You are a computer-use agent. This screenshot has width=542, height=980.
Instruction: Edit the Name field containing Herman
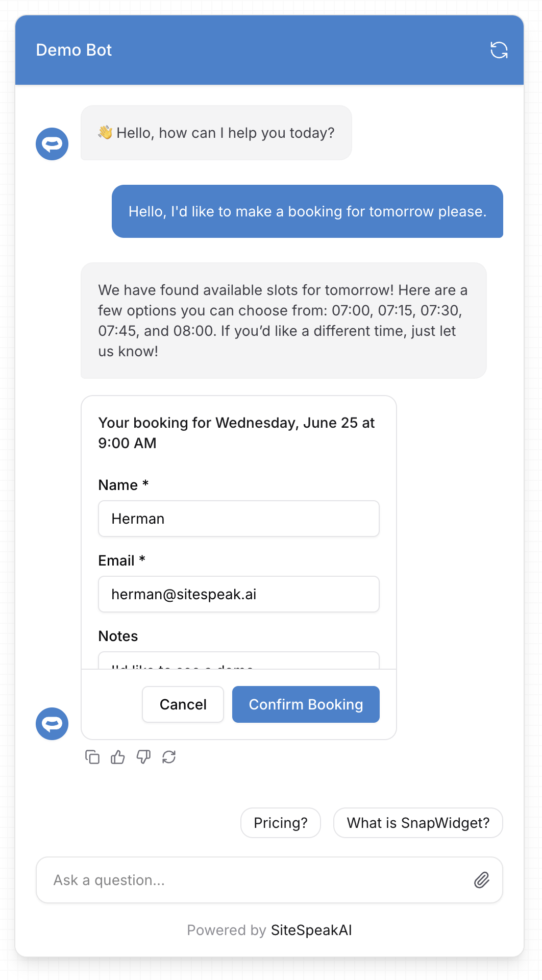pos(238,519)
